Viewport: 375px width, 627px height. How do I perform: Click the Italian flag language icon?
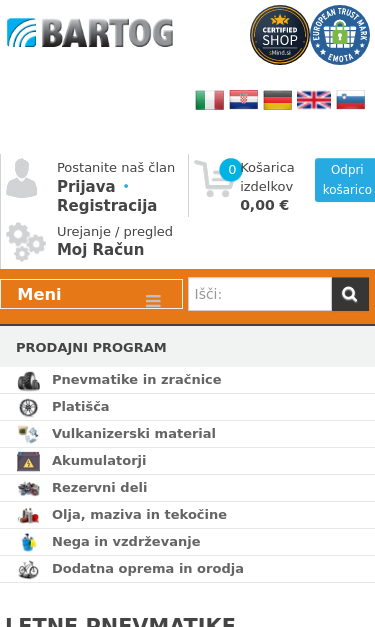point(209,100)
